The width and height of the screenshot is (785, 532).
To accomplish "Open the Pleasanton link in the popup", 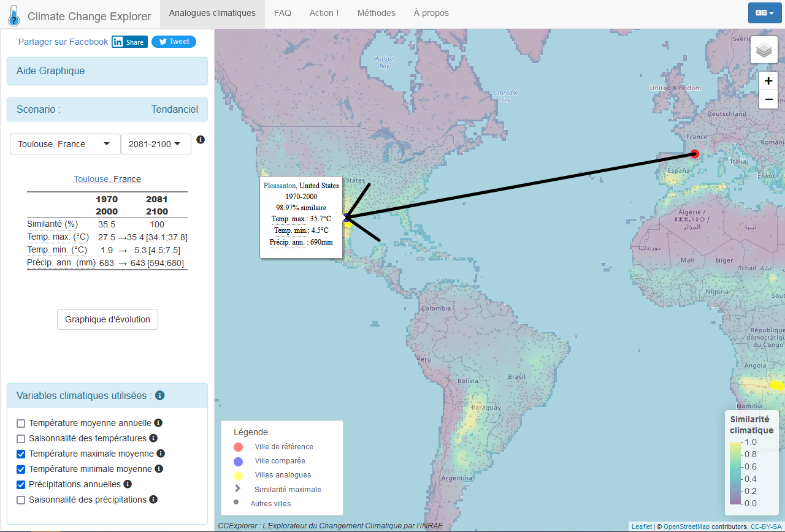I will (280, 185).
